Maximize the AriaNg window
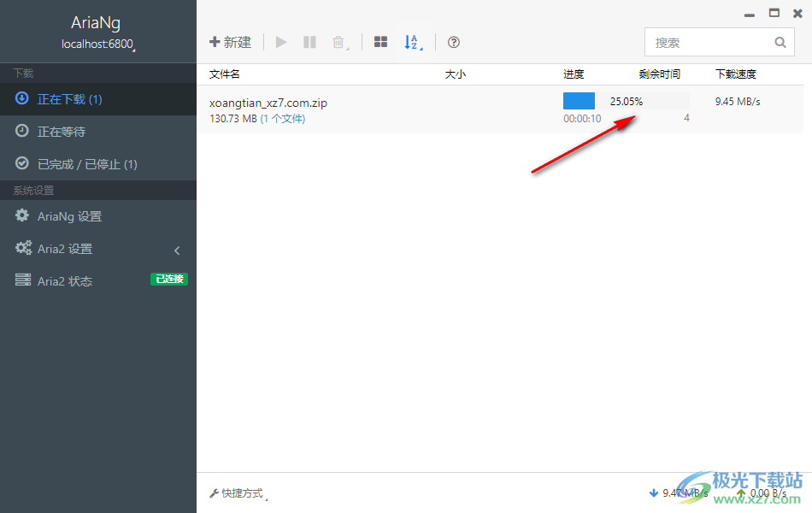Viewport: 812px width, 513px height. coord(774,13)
